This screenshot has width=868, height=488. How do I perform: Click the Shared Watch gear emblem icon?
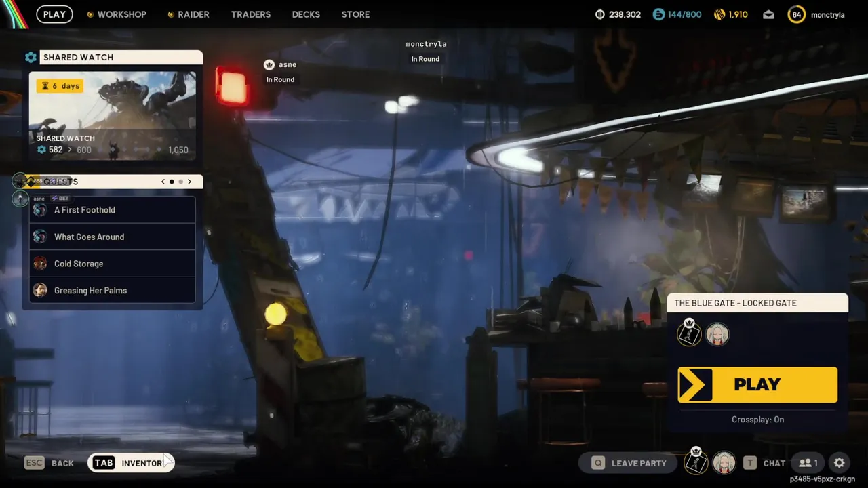[31, 58]
